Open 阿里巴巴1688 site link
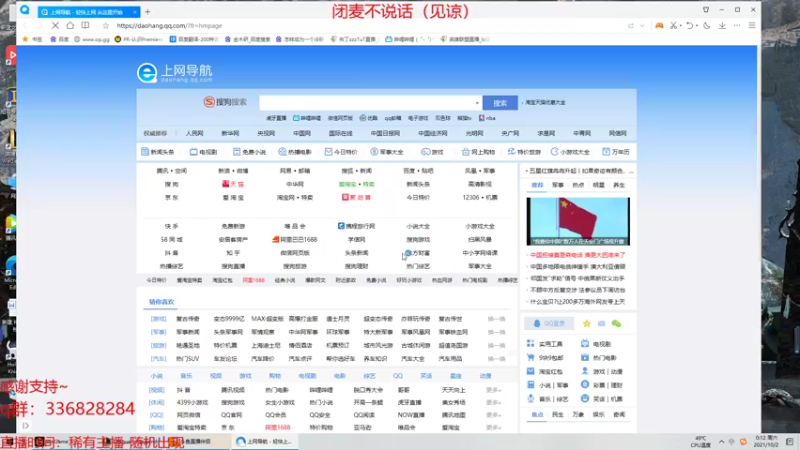 point(294,239)
